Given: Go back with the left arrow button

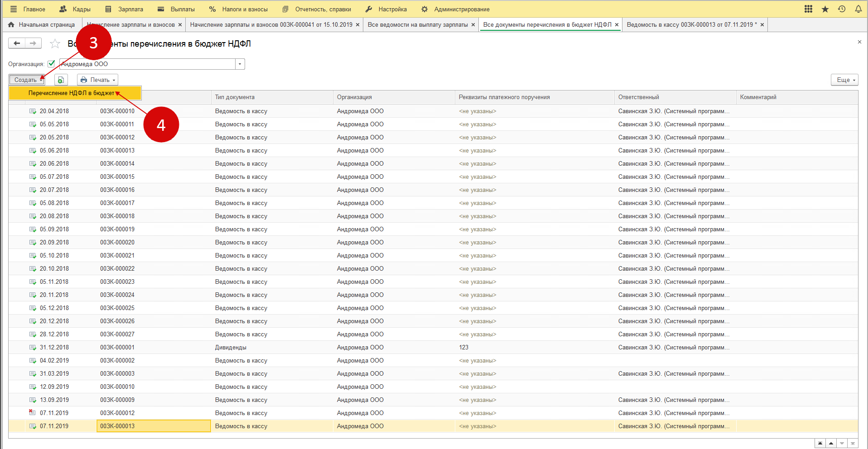Looking at the screenshot, I should pos(17,43).
